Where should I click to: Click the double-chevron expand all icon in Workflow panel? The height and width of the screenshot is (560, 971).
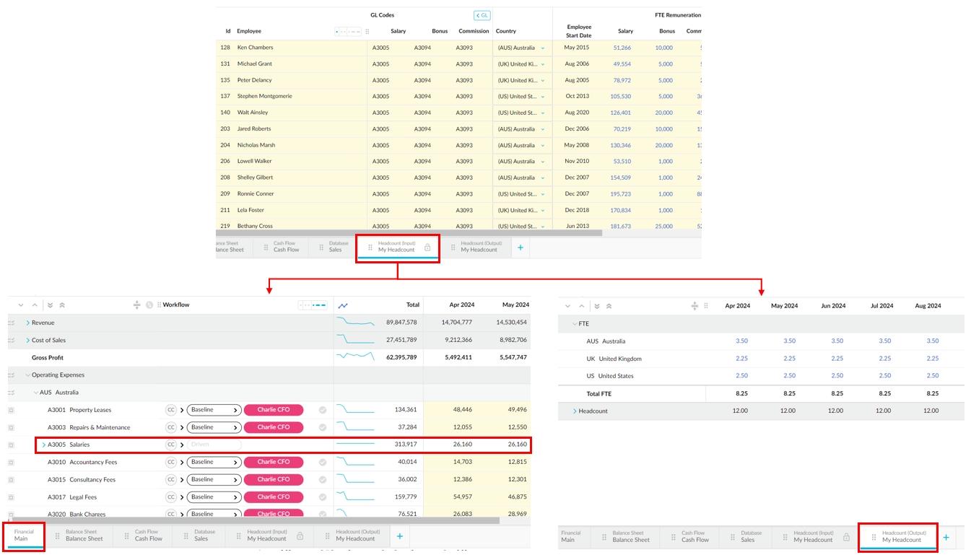50,305
